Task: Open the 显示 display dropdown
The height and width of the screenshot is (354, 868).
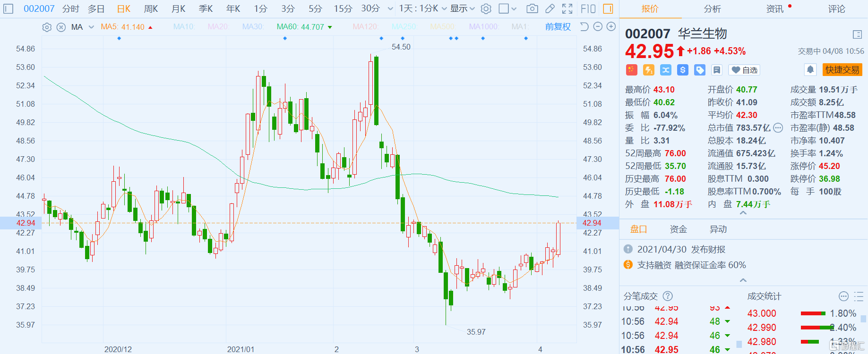Action: [x=462, y=8]
